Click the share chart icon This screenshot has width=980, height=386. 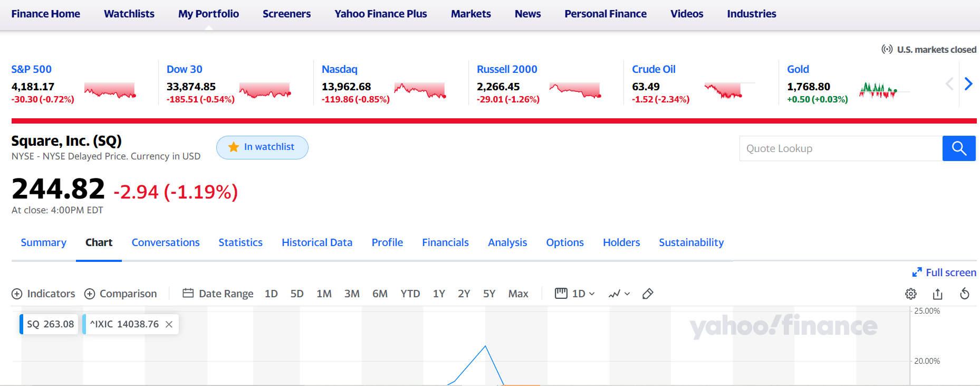click(x=937, y=294)
